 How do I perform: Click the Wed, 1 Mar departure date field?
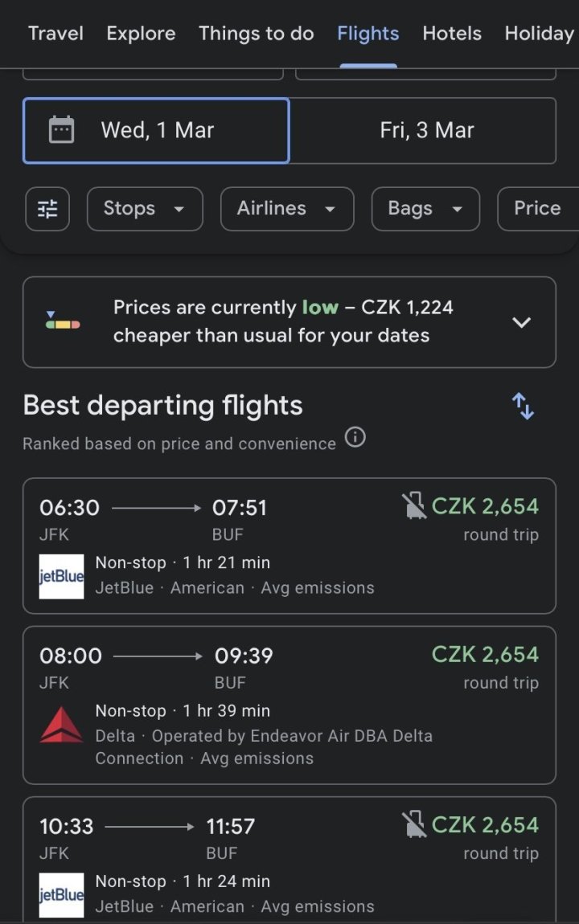(156, 130)
